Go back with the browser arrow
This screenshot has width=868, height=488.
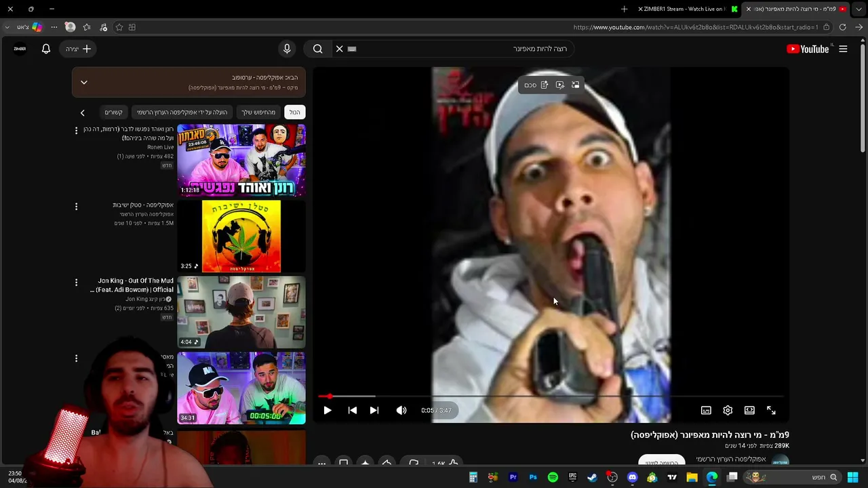tap(859, 27)
